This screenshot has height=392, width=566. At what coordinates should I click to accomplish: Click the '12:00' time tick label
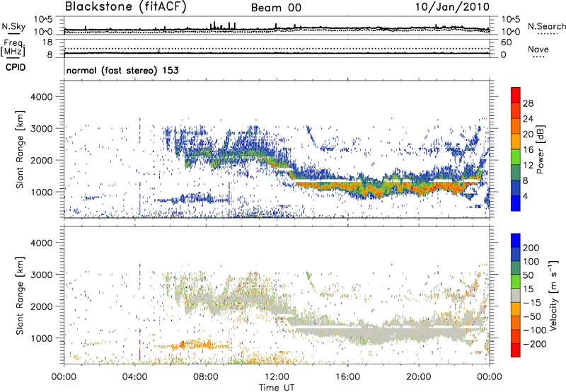click(277, 377)
